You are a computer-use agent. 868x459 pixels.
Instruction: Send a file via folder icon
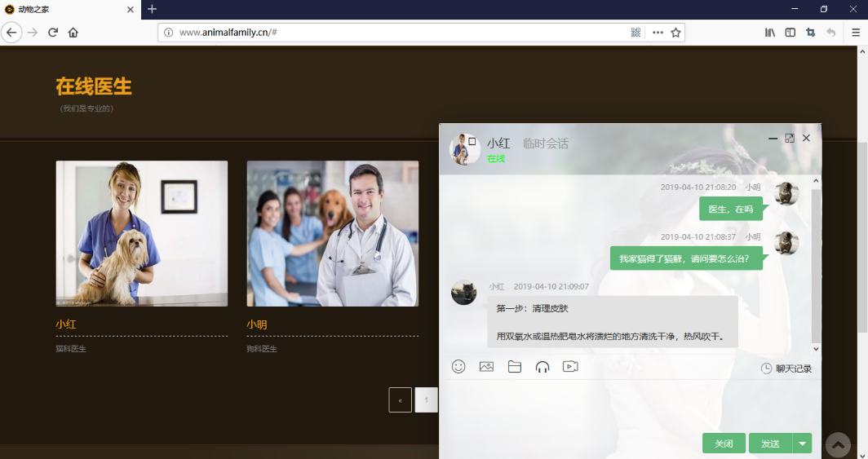(515, 367)
